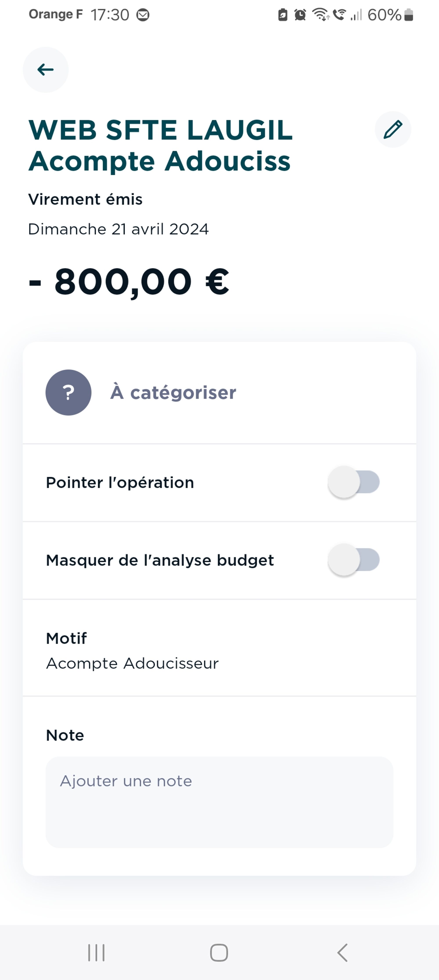This screenshot has width=439, height=980.
Task: Tap Android home button
Action: [x=219, y=953]
